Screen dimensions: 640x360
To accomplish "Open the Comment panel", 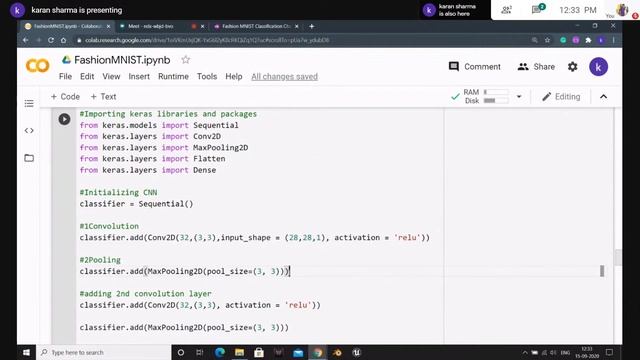I will 474,67.
